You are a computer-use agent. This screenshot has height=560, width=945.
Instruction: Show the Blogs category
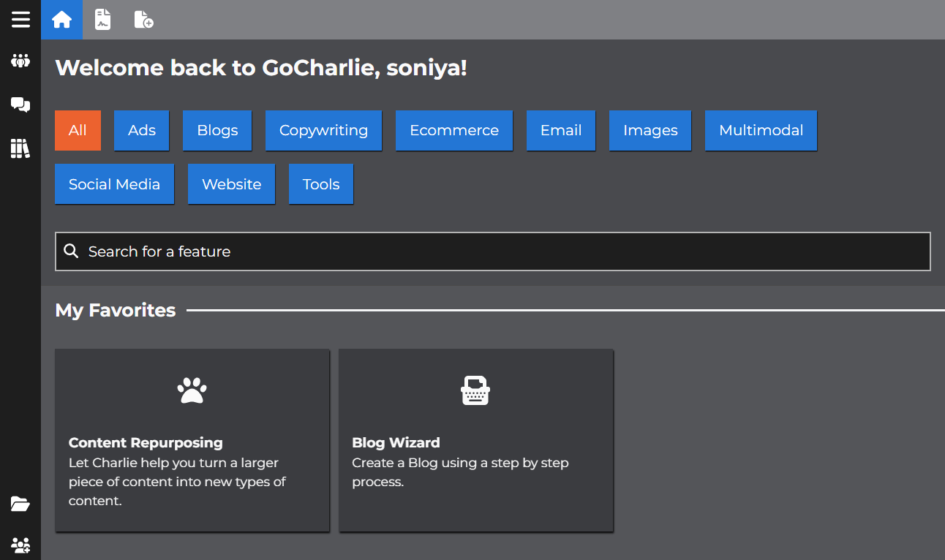click(217, 130)
